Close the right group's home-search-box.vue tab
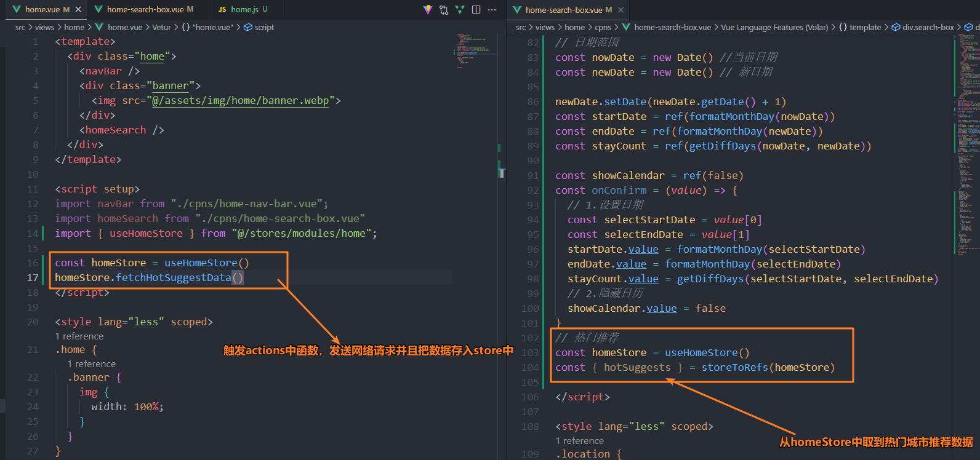This screenshot has width=980, height=460. pos(621,10)
